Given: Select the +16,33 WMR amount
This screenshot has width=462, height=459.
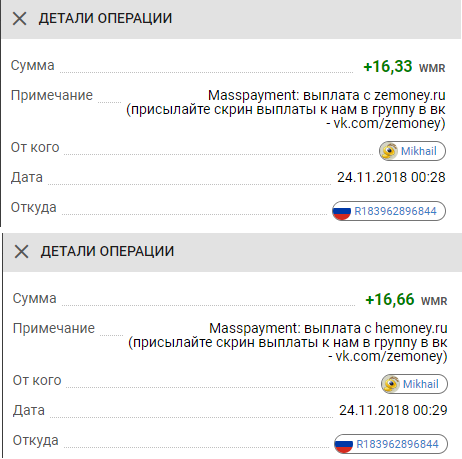Looking at the screenshot, I should tap(404, 66).
